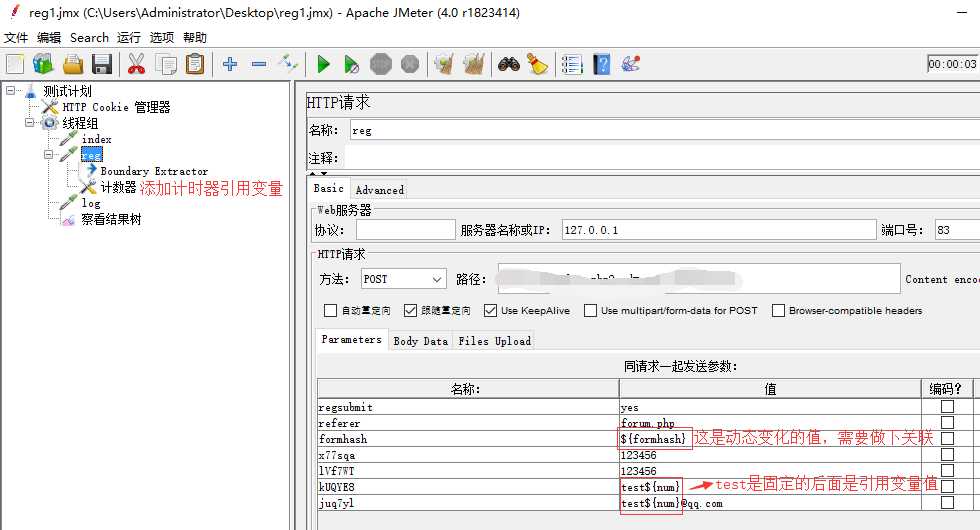Click the Open file folder icon
Screen dimensions: 980x530
[73, 64]
